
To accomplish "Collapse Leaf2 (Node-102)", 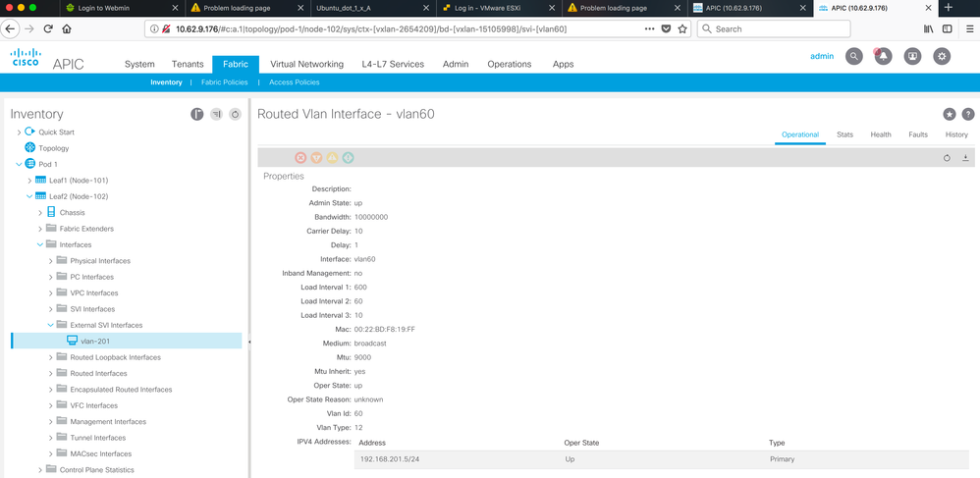I will pyautogui.click(x=29, y=197).
